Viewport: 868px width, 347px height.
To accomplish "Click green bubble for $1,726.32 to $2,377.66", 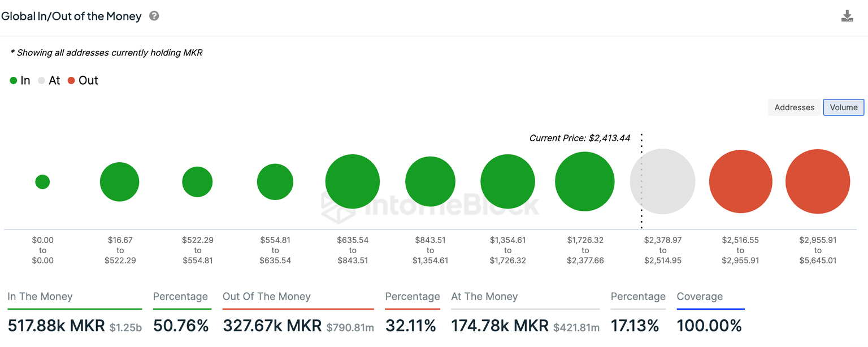I will click(x=584, y=181).
